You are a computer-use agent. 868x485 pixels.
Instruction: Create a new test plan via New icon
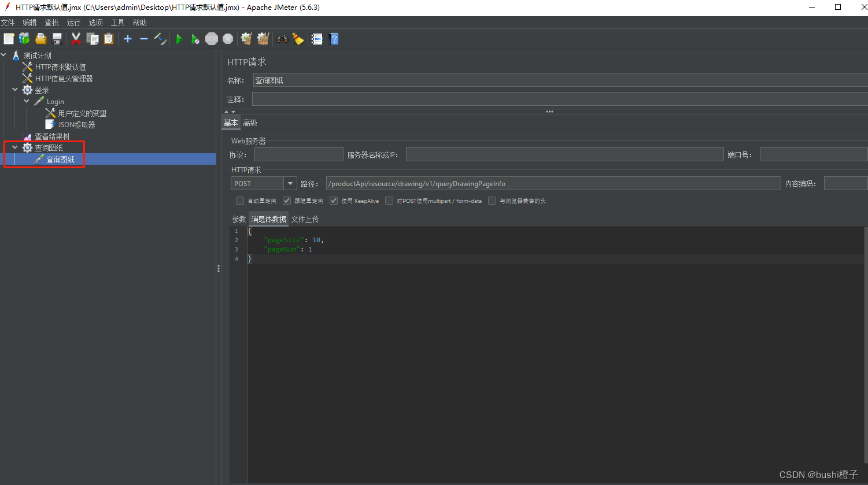click(9, 39)
